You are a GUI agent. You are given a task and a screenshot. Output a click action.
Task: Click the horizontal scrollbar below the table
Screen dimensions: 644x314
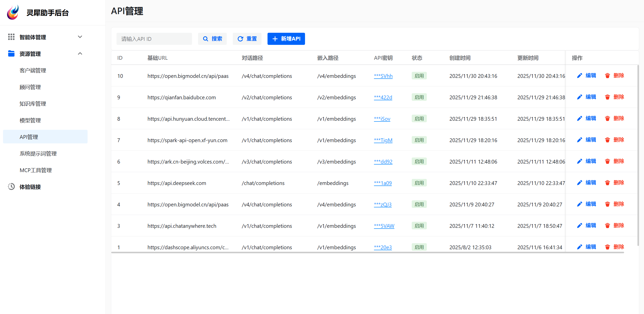[x=367, y=253]
